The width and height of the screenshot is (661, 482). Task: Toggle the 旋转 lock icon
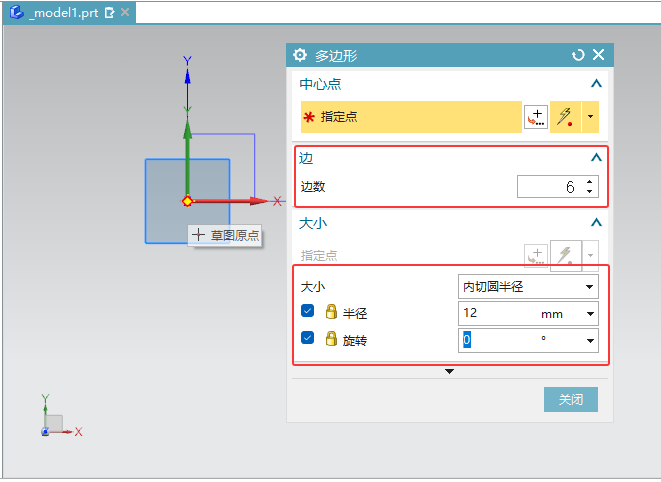(331, 338)
